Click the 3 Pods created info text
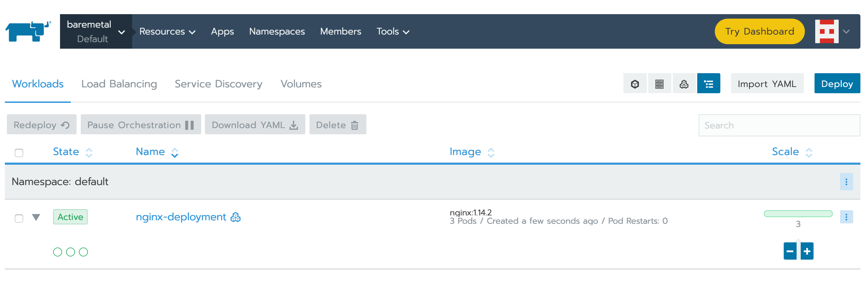This screenshot has width=868, height=290. [559, 221]
